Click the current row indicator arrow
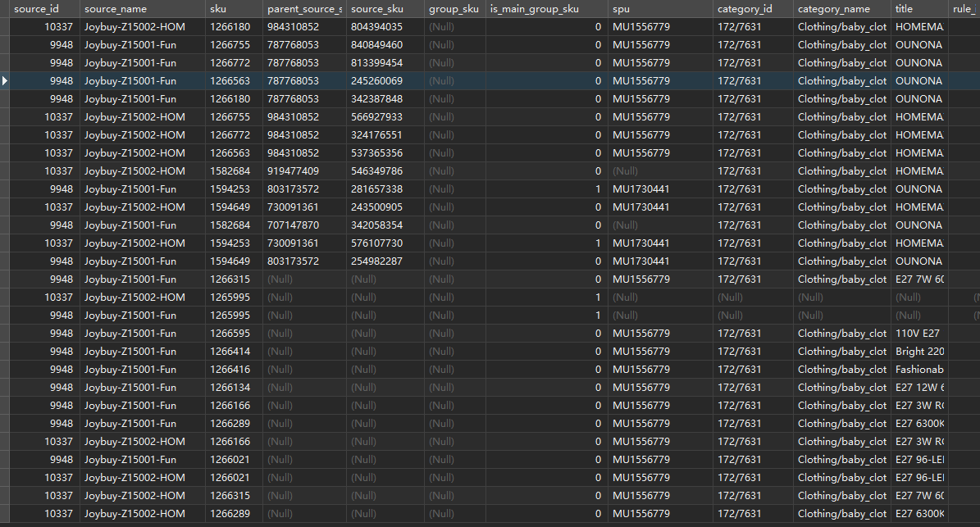 [x=5, y=80]
